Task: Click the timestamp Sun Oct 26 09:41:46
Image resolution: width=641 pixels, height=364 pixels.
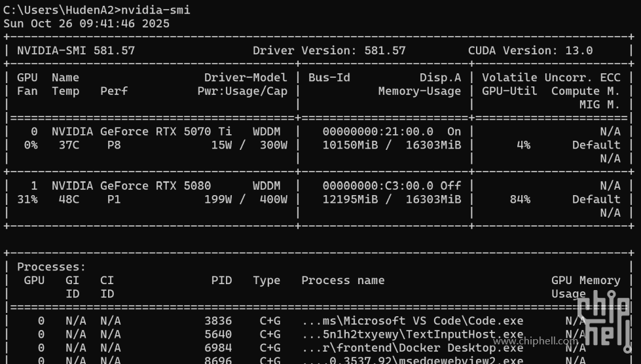Action: (x=86, y=24)
